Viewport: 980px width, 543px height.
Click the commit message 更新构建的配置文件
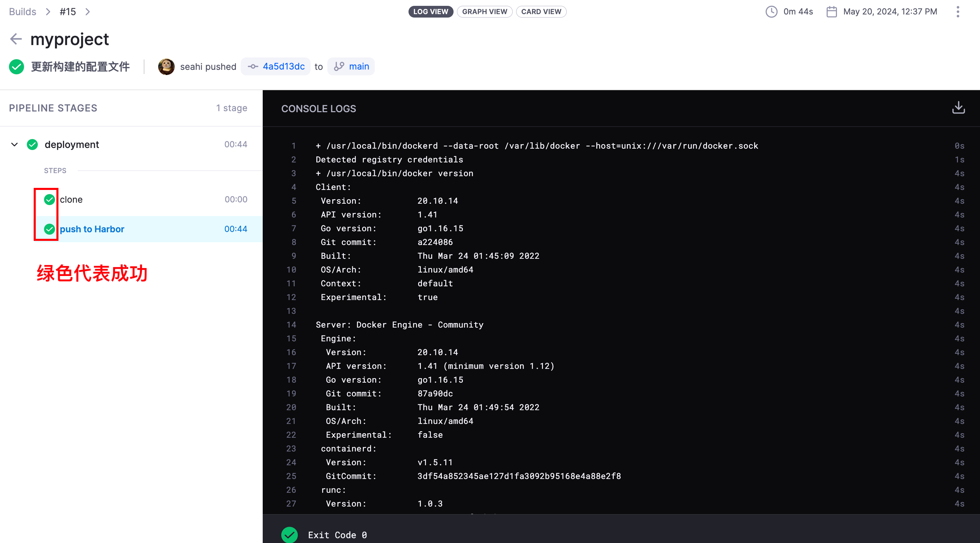click(x=80, y=67)
